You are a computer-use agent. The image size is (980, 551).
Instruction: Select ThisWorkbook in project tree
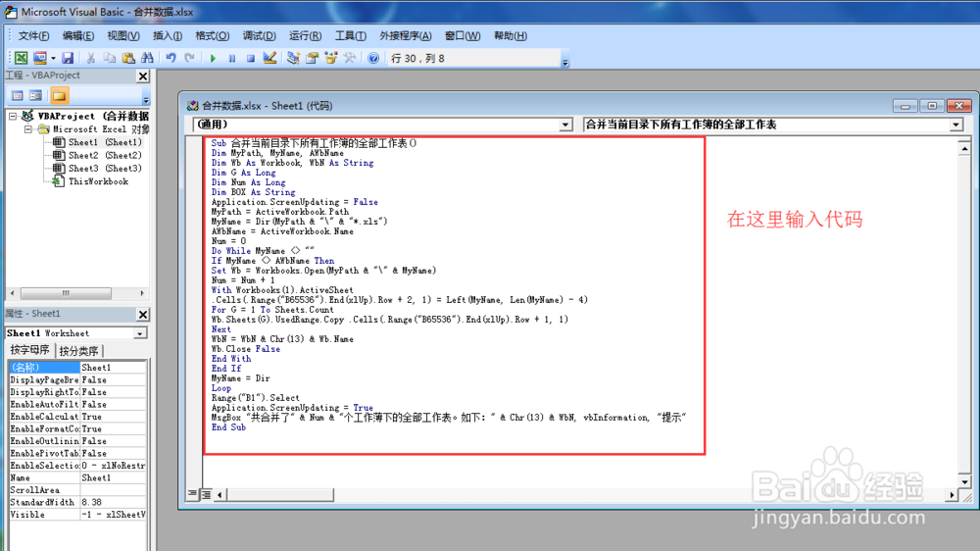click(x=98, y=181)
